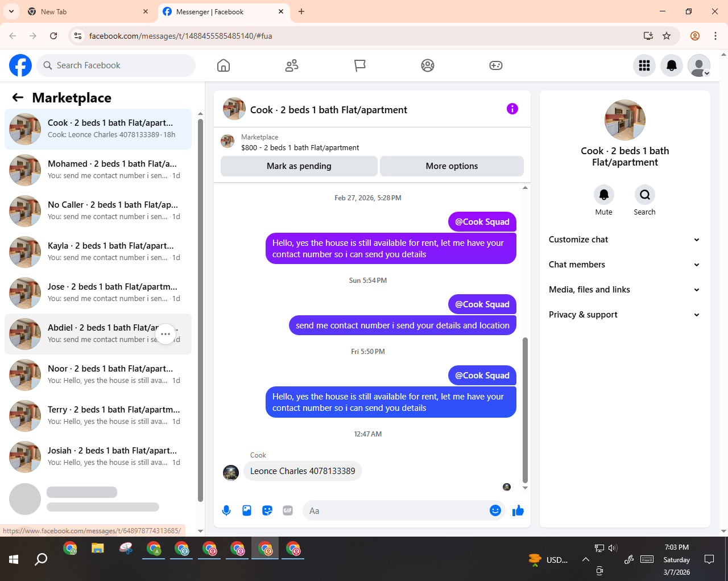Click the Facebook logo
The width and height of the screenshot is (728, 581).
[x=20, y=65]
